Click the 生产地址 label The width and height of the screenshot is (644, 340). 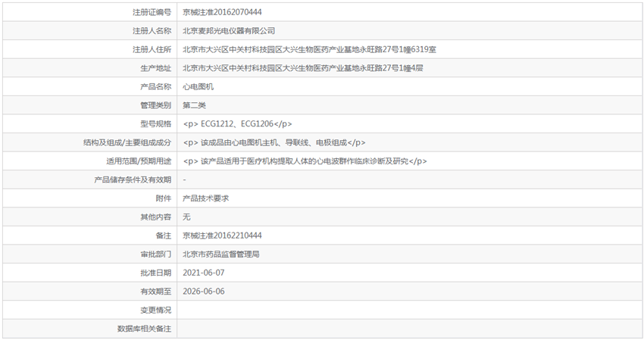tap(155, 68)
